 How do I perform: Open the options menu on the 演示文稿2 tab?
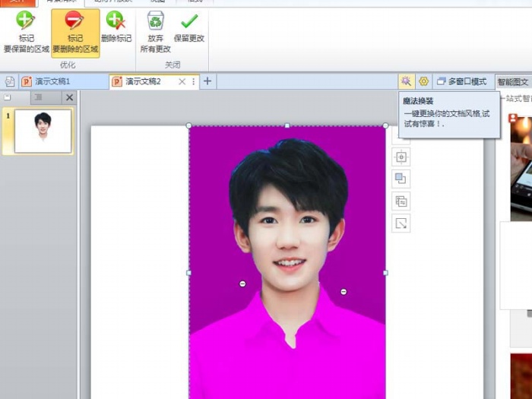[x=194, y=81]
